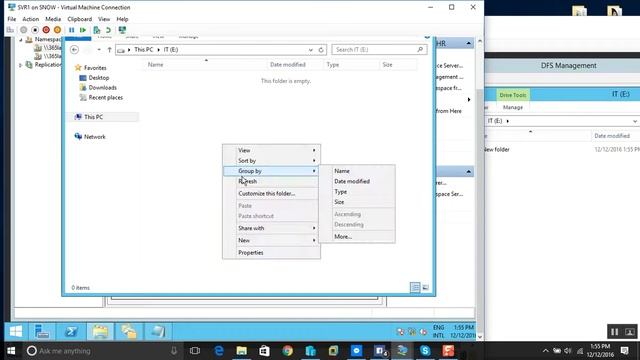
Task: Group by Name in submenu
Action: (357, 171)
